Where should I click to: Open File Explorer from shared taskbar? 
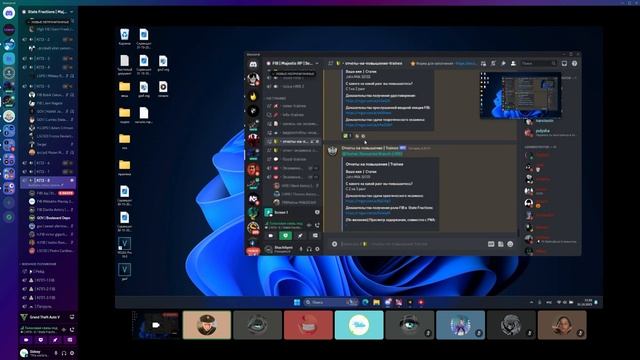376,302
